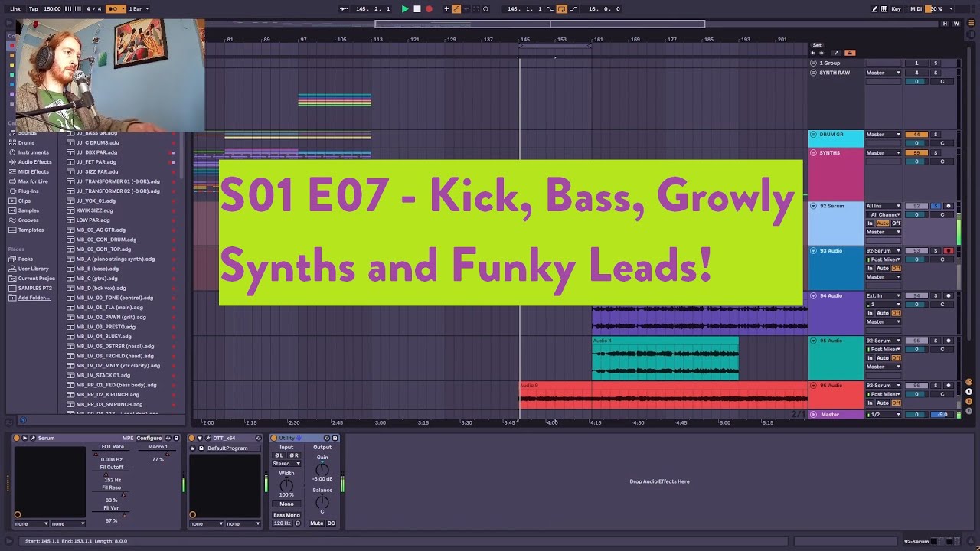Click the Automation Mode icon beside the lock
The height and width of the screenshot is (551, 980).
(x=836, y=53)
